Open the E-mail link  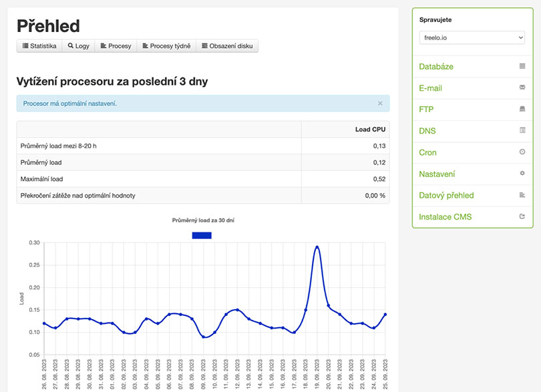click(430, 88)
